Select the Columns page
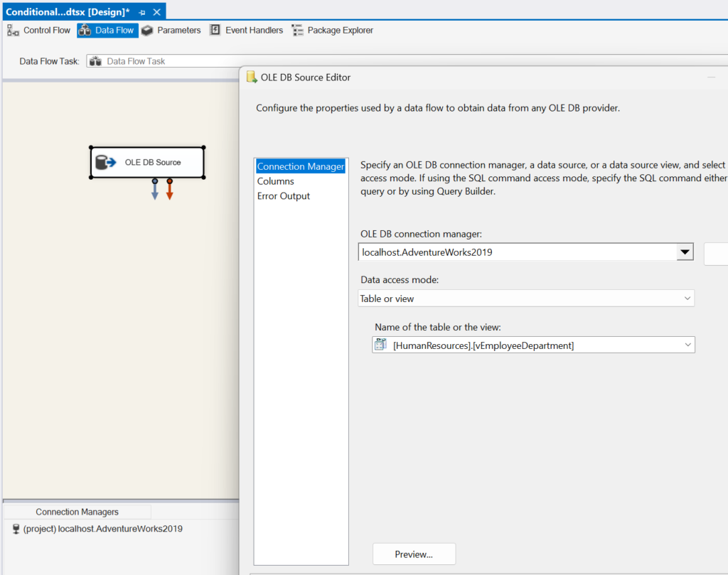The width and height of the screenshot is (728, 575). coord(276,181)
